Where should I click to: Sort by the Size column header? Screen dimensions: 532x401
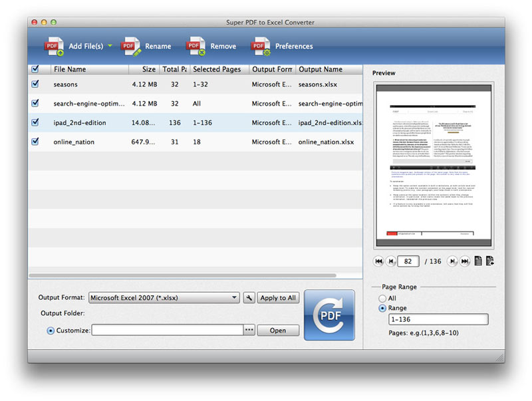click(x=144, y=69)
